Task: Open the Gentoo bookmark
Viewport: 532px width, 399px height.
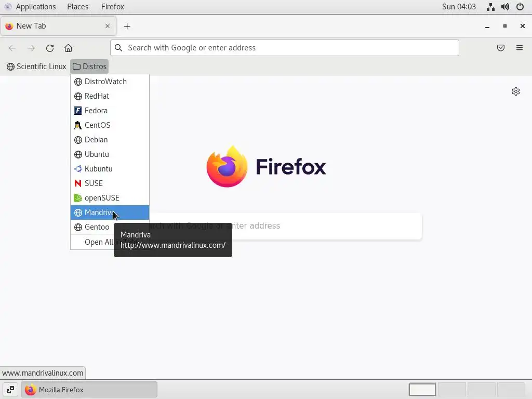Action: [110, 228]
